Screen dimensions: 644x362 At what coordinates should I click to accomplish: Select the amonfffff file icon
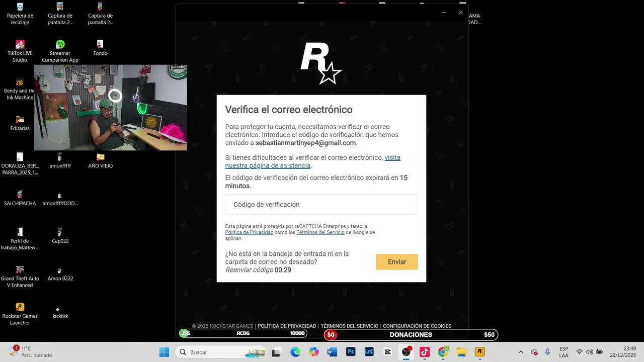pos(60,160)
